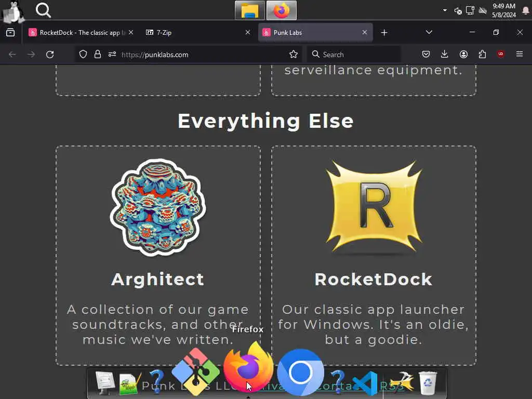Open the uBlock Origin extension icon
This screenshot has height=399, width=532.
[x=501, y=54]
